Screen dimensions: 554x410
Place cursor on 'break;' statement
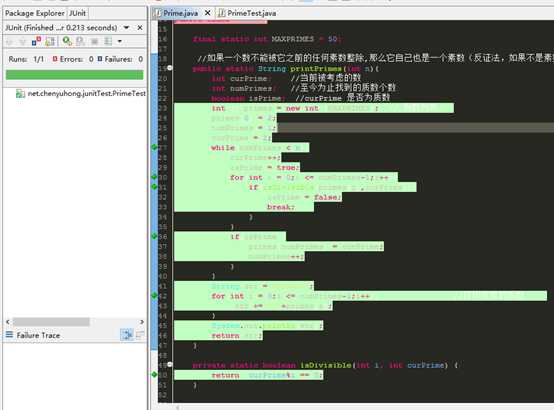(x=281, y=207)
